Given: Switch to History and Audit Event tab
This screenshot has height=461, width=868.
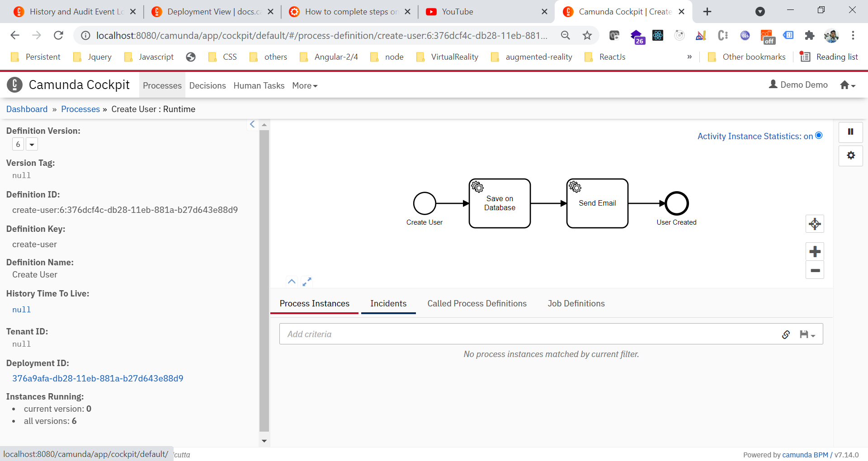Looking at the screenshot, I should pyautogui.click(x=75, y=12).
